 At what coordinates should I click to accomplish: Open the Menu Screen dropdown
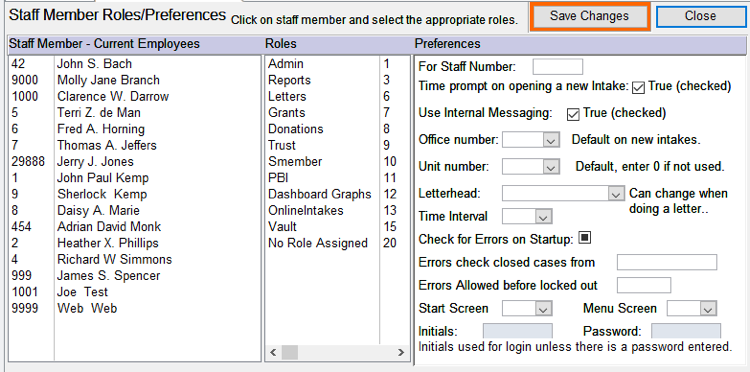[708, 308]
